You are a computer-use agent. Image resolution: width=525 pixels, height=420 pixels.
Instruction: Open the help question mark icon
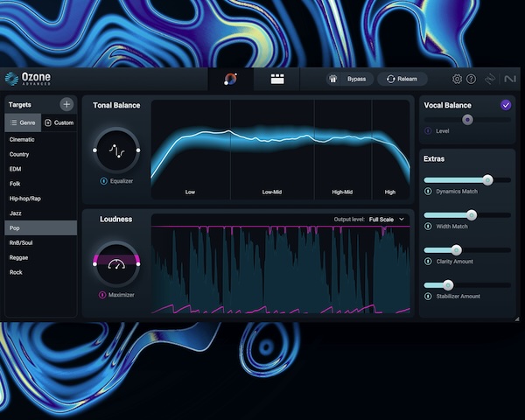pos(471,79)
